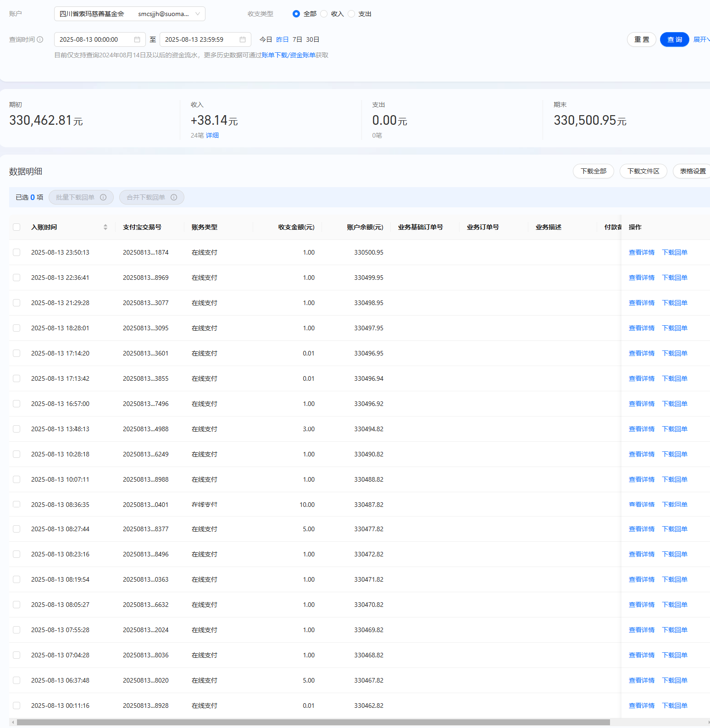Open 详细 link under income total
Image resolution: width=710 pixels, height=728 pixels.
click(212, 135)
